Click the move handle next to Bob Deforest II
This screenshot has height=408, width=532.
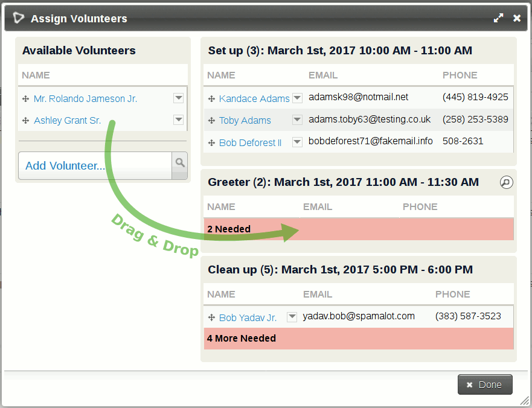pos(211,143)
